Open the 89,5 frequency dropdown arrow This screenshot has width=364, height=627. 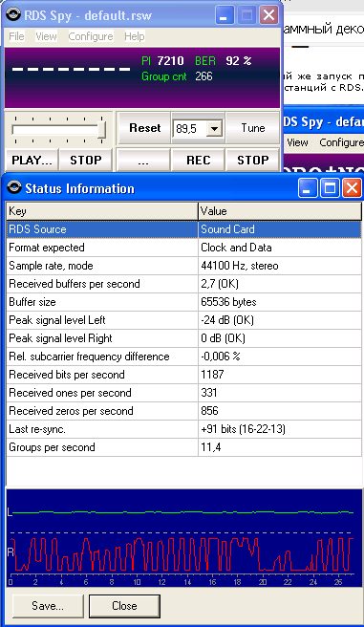215,129
